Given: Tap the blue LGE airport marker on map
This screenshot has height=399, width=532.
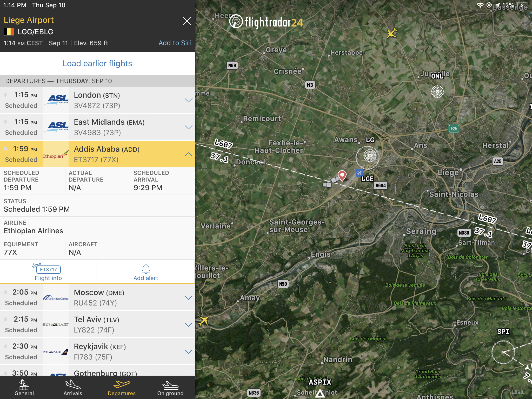Looking at the screenshot, I should coord(360,172).
